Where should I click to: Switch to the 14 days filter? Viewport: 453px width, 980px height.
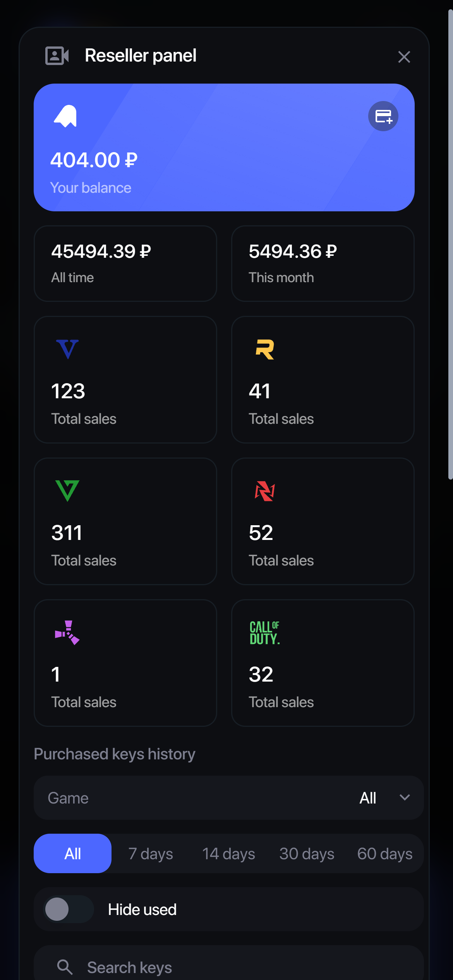(x=228, y=853)
